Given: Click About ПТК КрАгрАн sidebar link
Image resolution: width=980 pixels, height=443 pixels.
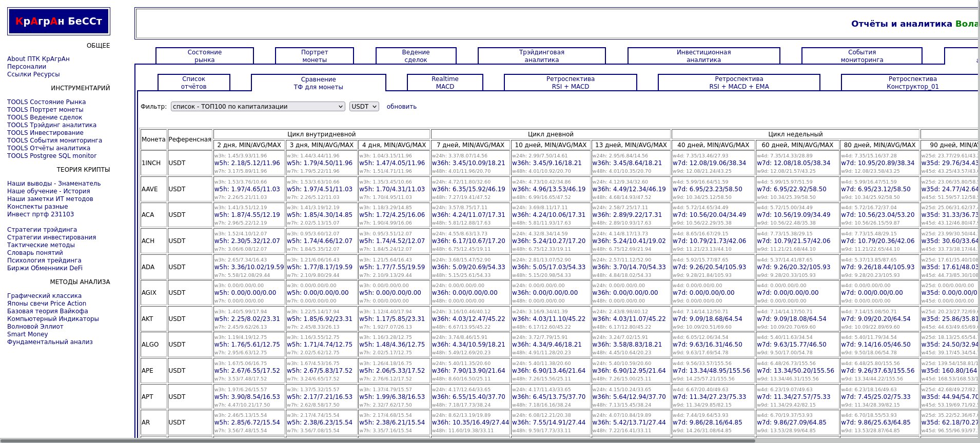Looking at the screenshot, I should click(x=38, y=59).
